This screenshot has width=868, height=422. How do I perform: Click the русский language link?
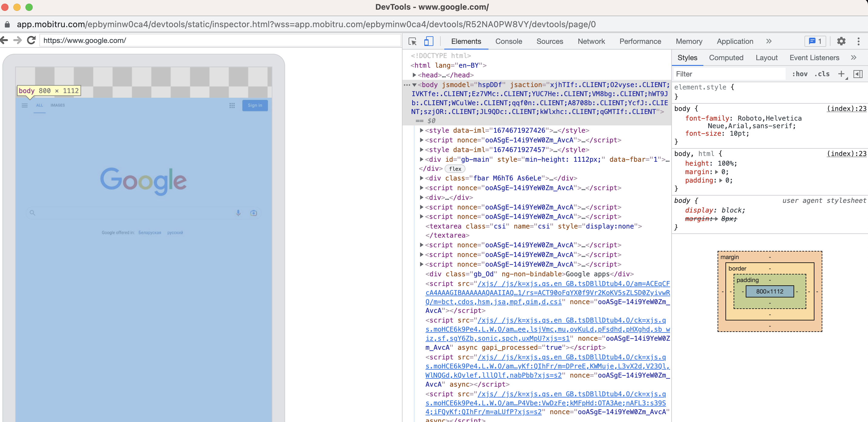coord(175,232)
